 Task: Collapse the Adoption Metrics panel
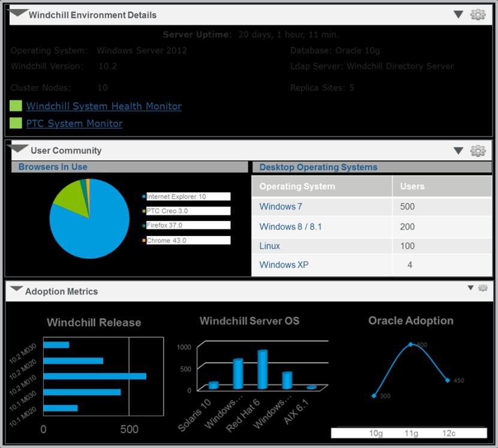point(16,289)
